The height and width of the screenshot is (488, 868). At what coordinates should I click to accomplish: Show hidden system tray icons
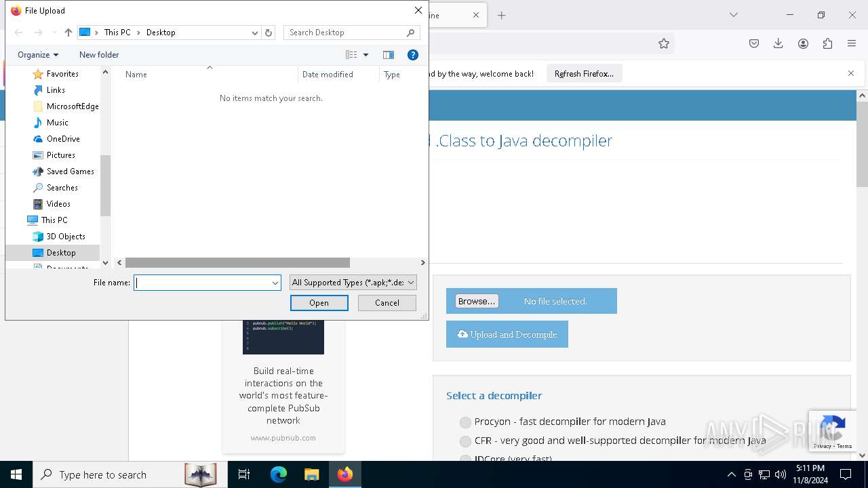[x=731, y=474]
